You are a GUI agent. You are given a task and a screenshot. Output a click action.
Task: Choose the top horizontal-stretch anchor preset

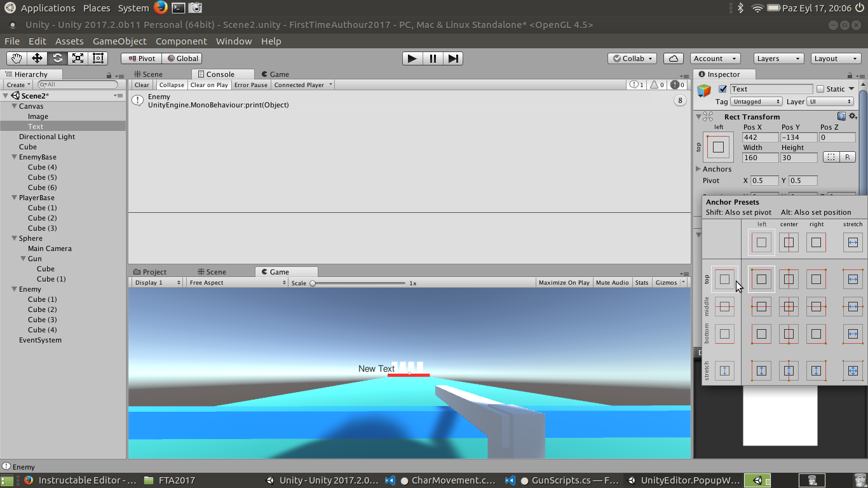[x=853, y=279]
